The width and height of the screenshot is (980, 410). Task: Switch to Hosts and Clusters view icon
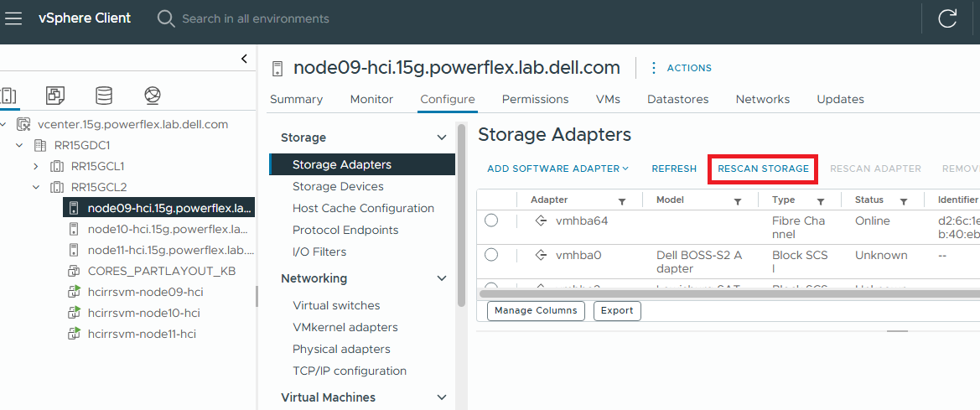8,96
